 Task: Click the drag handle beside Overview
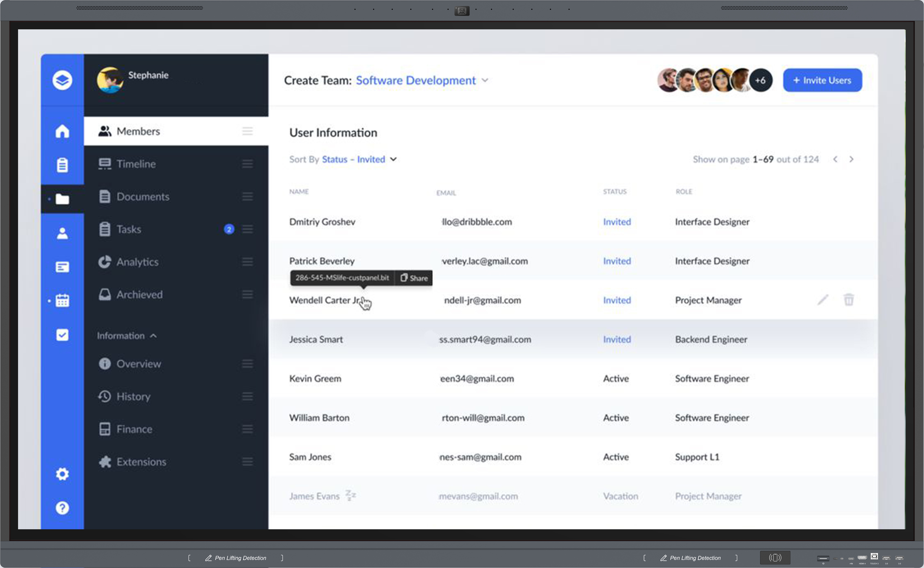coord(247,364)
